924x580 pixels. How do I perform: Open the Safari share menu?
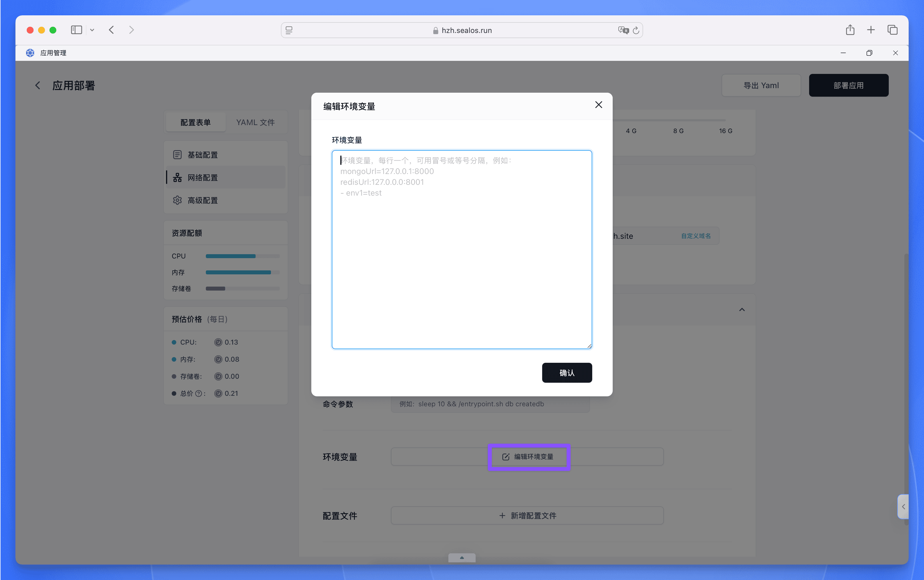[850, 30]
